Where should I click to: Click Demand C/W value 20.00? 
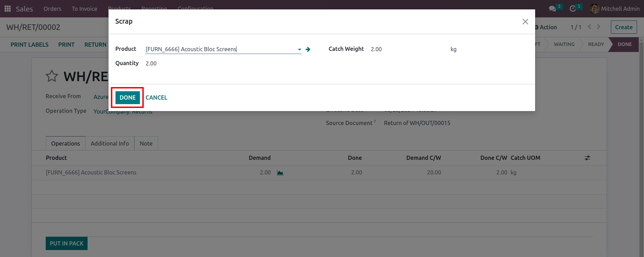pyautogui.click(x=434, y=173)
